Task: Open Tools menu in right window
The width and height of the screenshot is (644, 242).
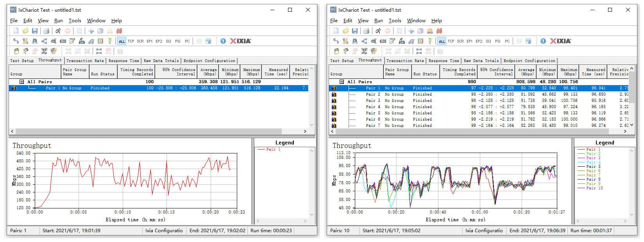Action: point(395,21)
